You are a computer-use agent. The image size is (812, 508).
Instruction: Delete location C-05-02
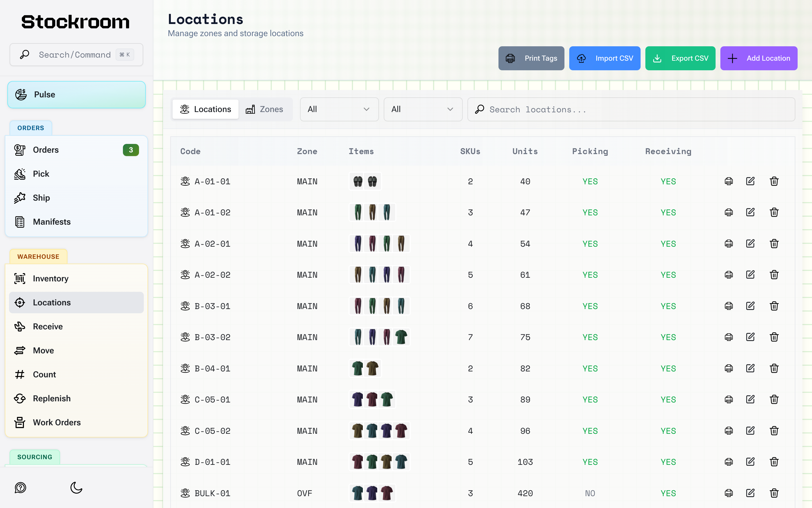coord(774,431)
